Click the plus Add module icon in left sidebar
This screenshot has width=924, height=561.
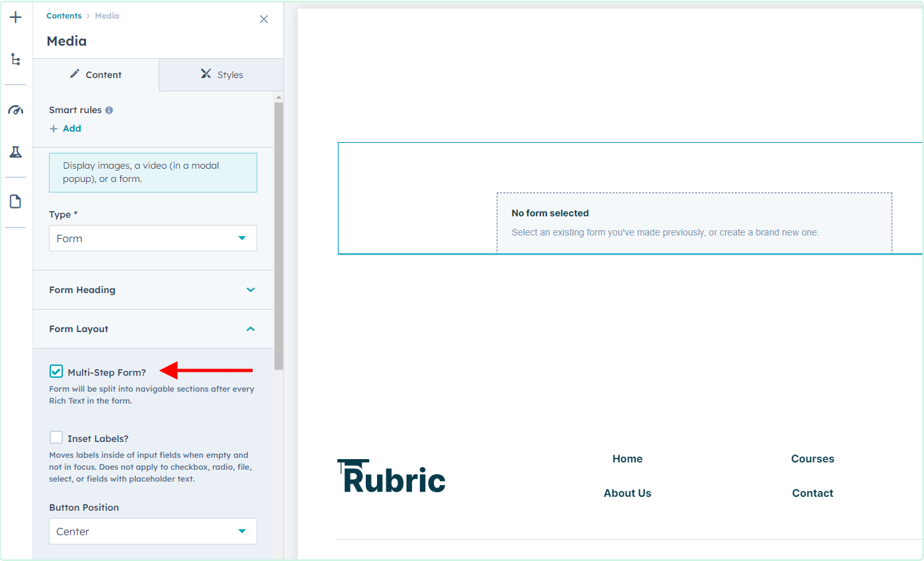[16, 17]
